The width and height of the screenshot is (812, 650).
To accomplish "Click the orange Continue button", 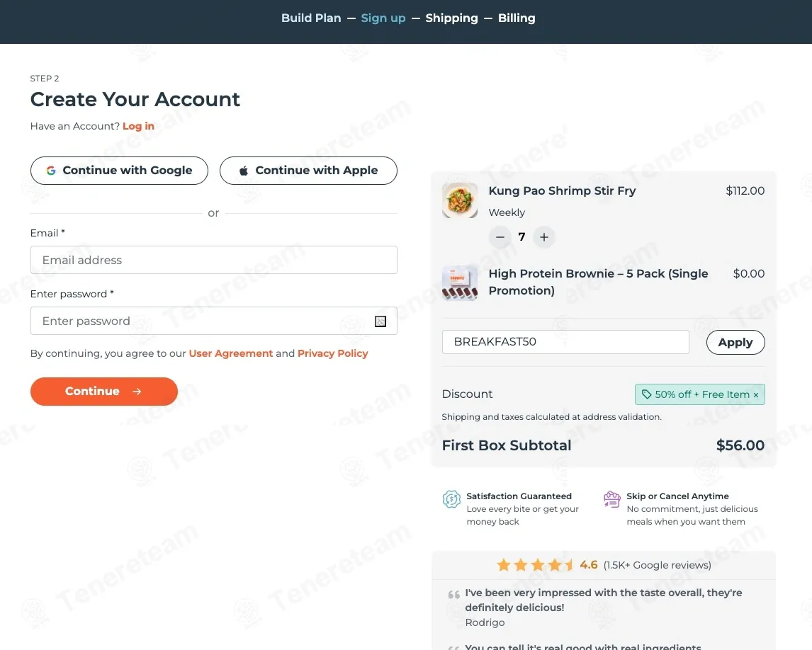I will point(104,392).
